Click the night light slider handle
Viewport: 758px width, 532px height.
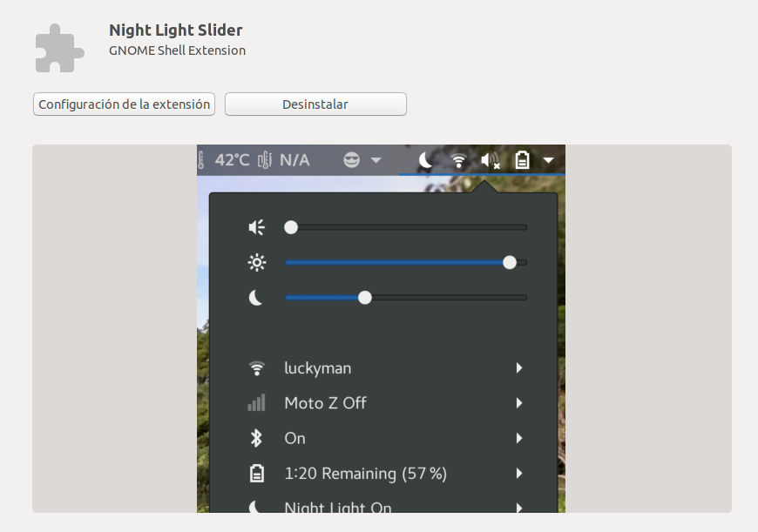[365, 298]
